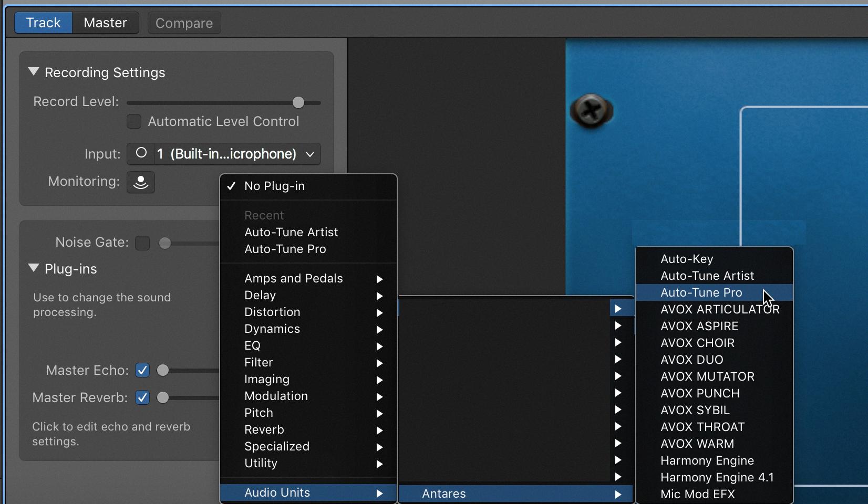Select Auto-Key from Antares list
The width and height of the screenshot is (868, 504).
[x=715, y=259]
